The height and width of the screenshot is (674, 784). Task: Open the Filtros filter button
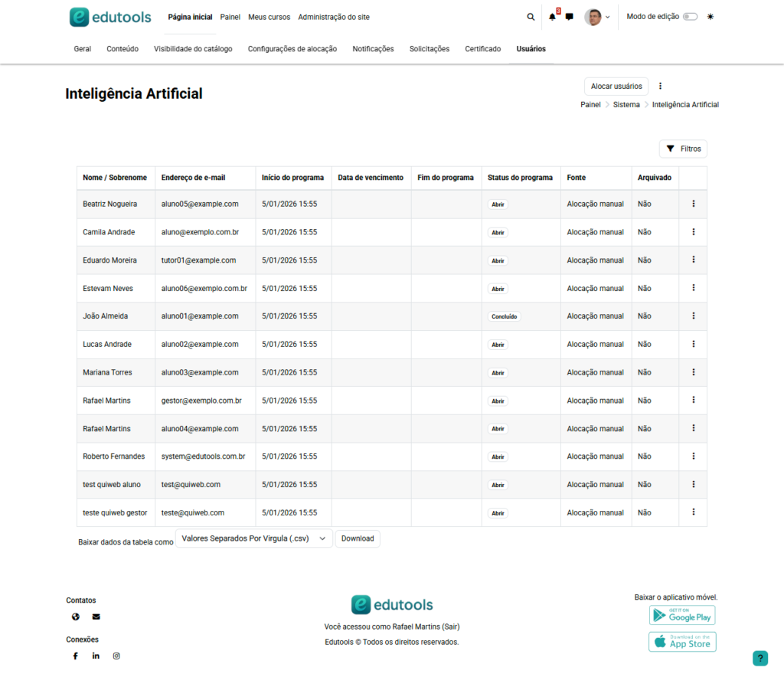(x=683, y=149)
